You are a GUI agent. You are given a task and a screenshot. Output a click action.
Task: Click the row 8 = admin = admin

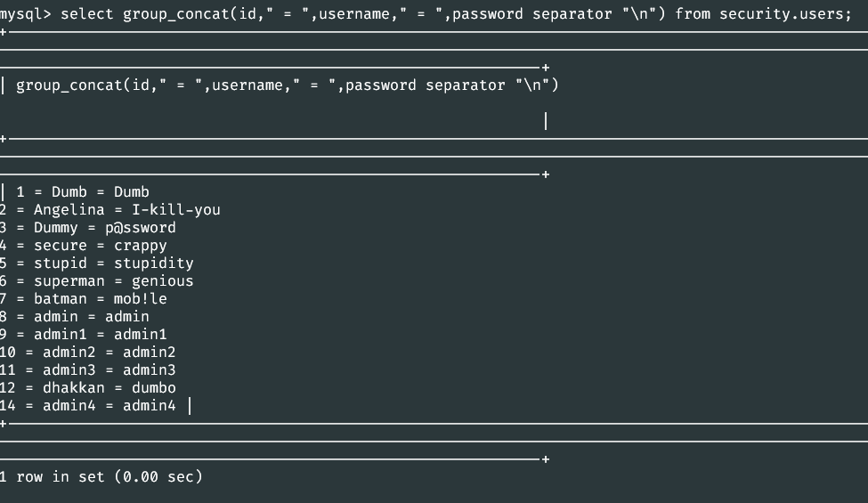(75, 317)
